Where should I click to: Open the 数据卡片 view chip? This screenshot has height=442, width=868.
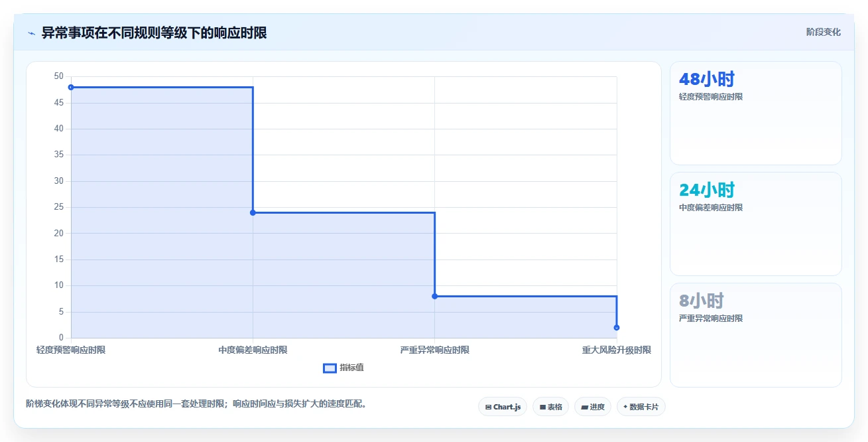tap(641, 407)
